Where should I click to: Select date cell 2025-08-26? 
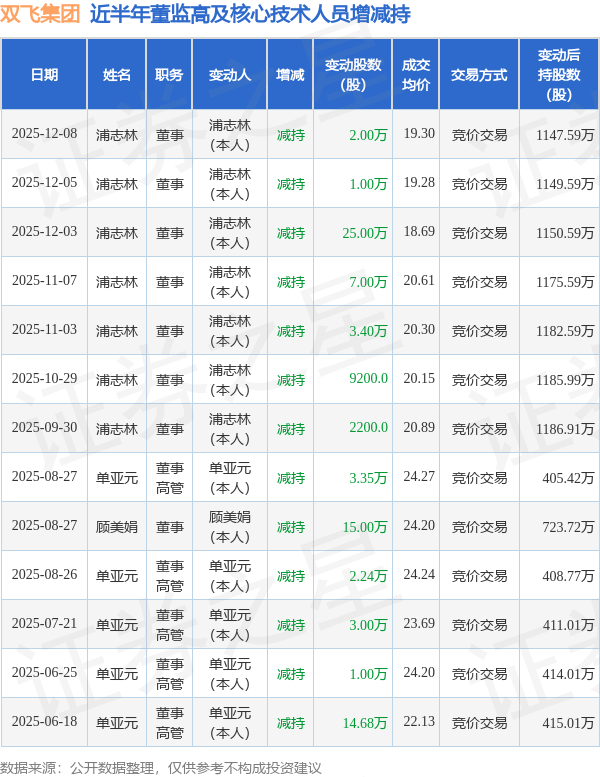click(x=44, y=575)
